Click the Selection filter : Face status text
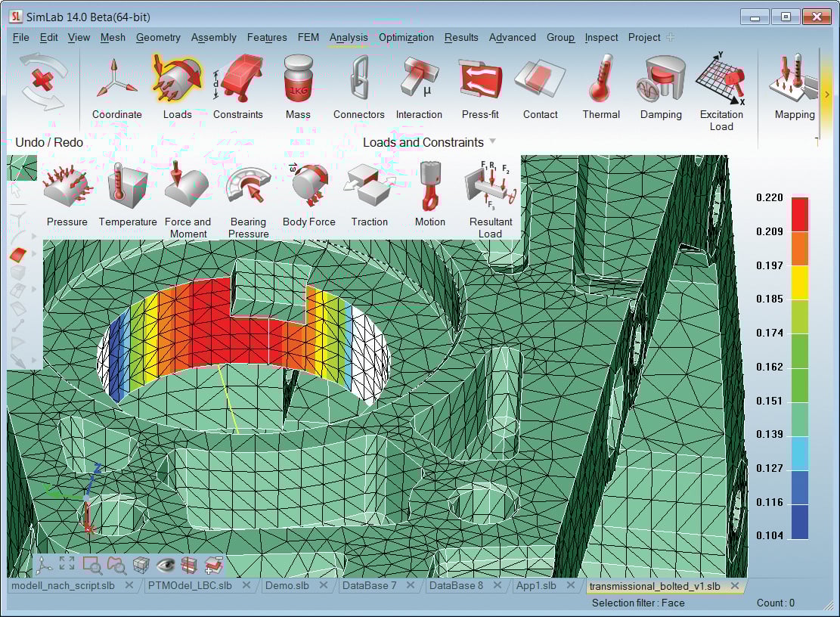840x617 pixels. coord(638,603)
